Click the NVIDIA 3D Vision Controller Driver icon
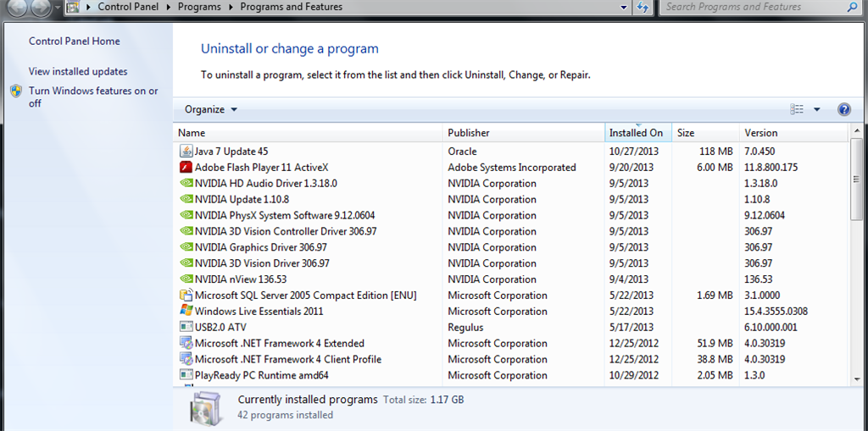This screenshot has width=868, height=431. click(x=186, y=231)
